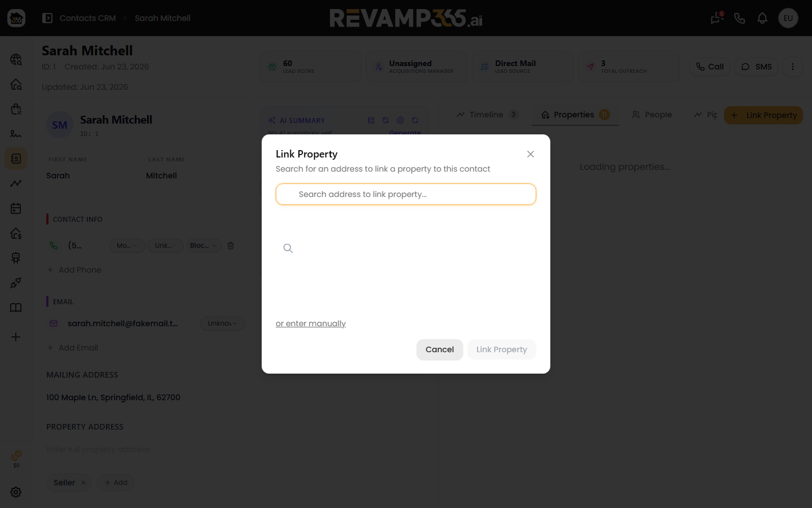The height and width of the screenshot is (508, 812).
Task: Open the robot AI agent sidebar icon
Action: pos(16,258)
